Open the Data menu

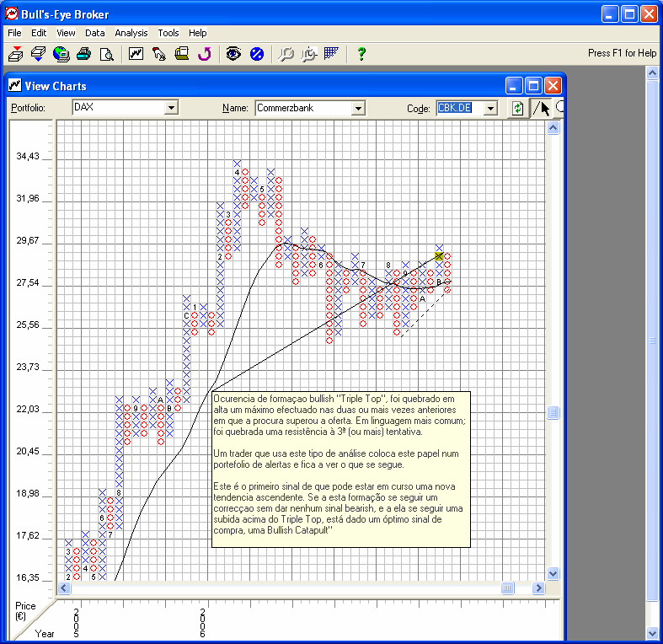pos(94,33)
